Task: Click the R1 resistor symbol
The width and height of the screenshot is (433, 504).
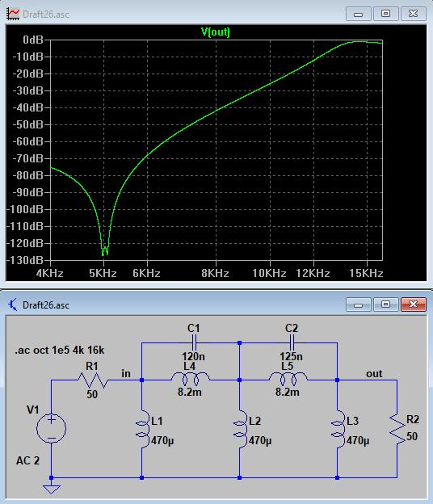Action: point(93,380)
